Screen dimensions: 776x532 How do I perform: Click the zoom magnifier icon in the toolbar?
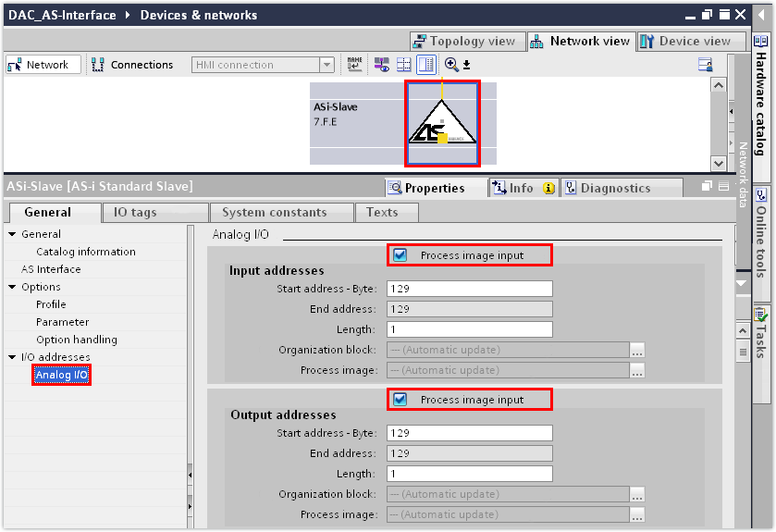pyautogui.click(x=451, y=65)
